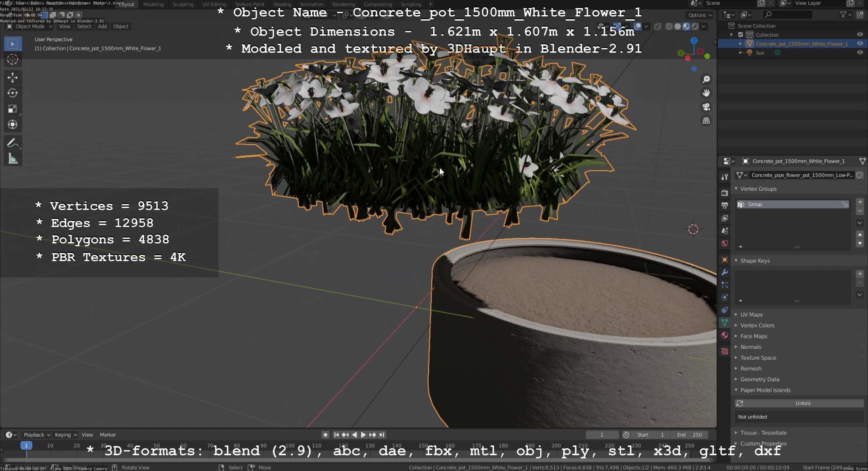868x471 pixels.
Task: Open the viewport Select menu
Action: pyautogui.click(x=84, y=27)
